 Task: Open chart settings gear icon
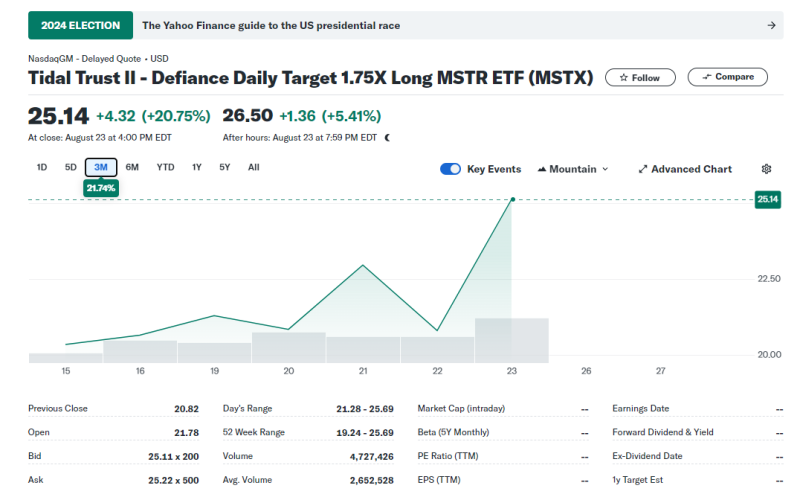767,169
